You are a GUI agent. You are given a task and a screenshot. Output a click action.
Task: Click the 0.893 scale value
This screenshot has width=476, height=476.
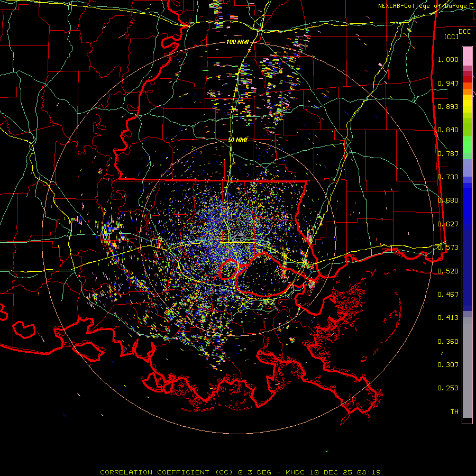point(448,106)
